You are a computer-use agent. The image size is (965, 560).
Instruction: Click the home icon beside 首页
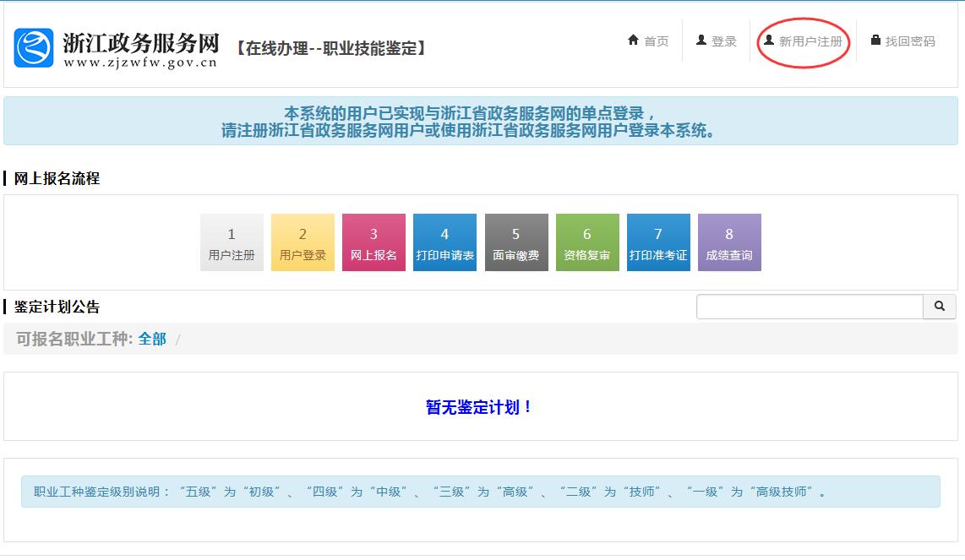pos(633,41)
